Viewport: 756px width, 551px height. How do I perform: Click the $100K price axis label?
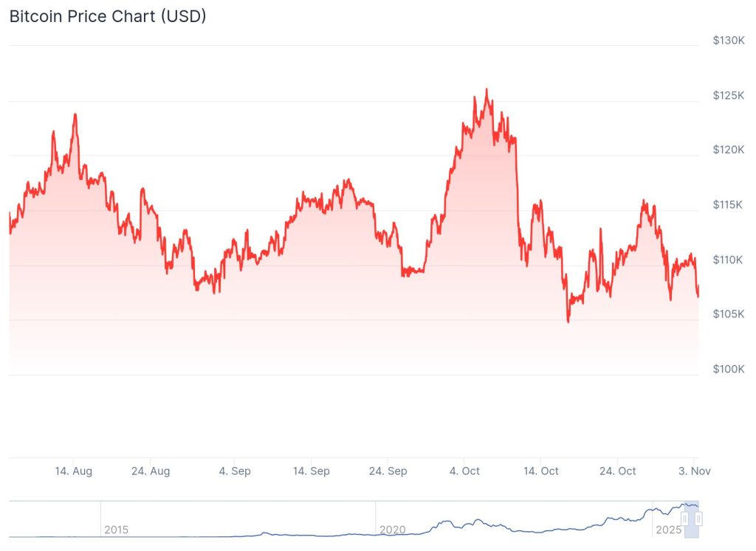tap(729, 369)
